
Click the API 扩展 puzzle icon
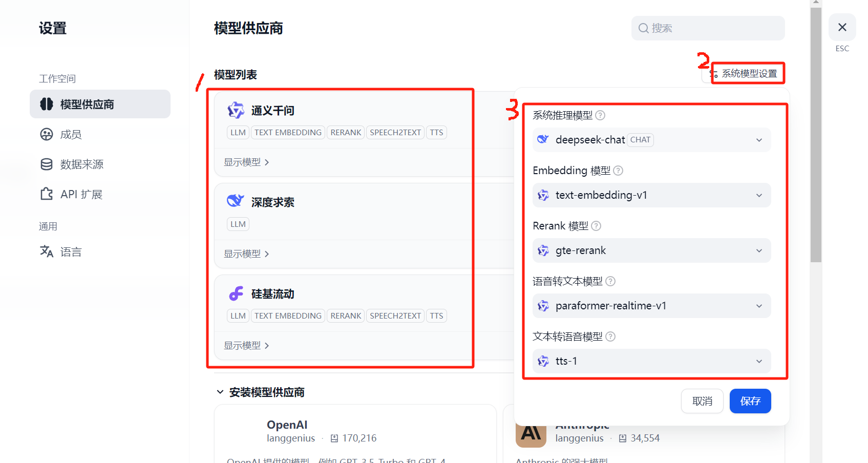(x=47, y=194)
